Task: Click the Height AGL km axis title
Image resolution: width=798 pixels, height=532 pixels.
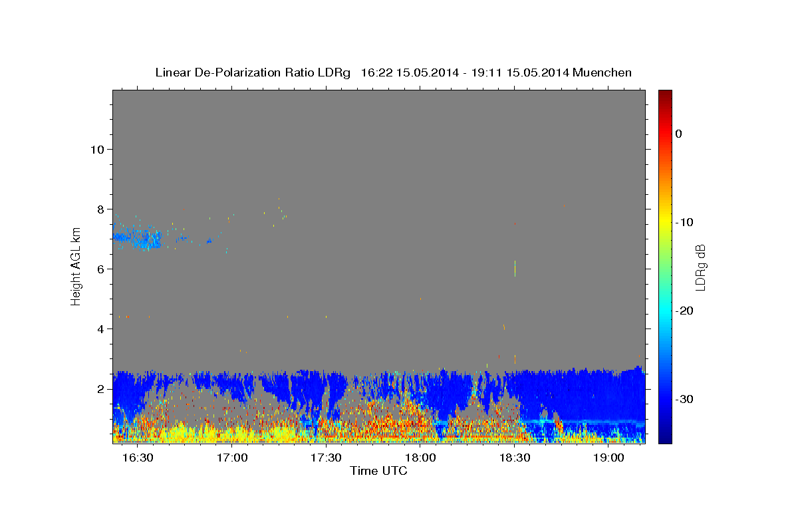Action: [x=76, y=266]
